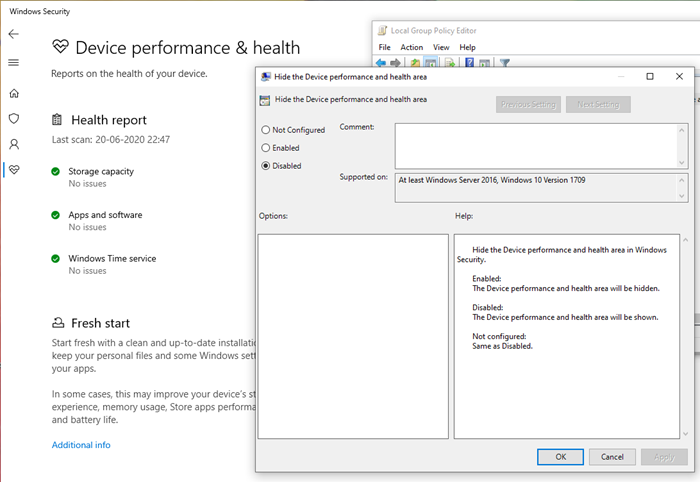Click the 'Storage capacity' health item text
Image resolution: width=700 pixels, height=482 pixels.
pyautogui.click(x=101, y=171)
